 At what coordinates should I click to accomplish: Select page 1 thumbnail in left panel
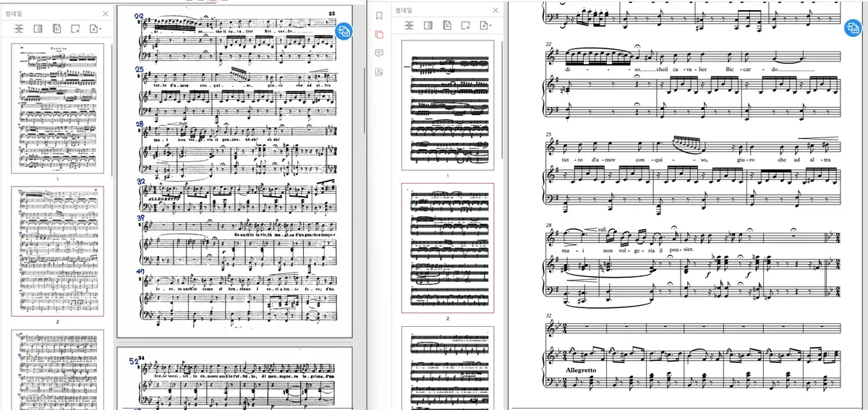57,107
